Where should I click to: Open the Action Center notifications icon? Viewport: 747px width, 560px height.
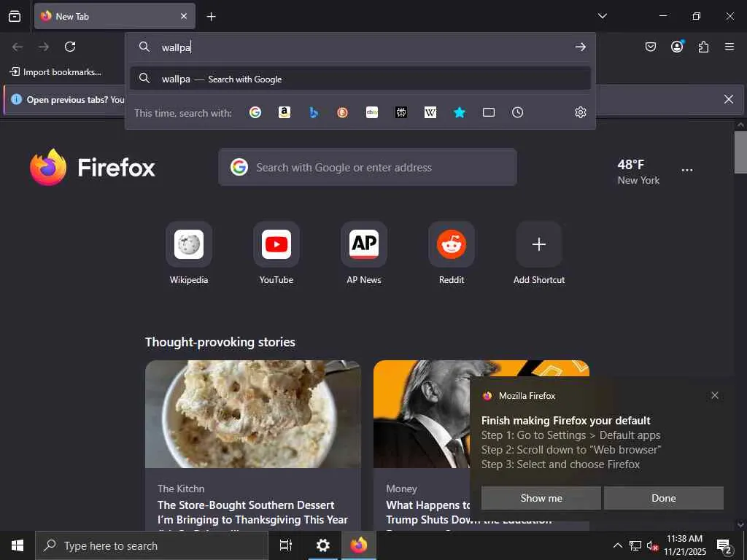coord(724,545)
